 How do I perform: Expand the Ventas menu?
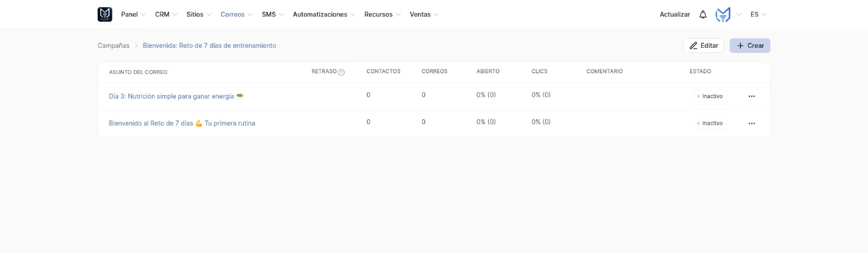click(x=424, y=14)
